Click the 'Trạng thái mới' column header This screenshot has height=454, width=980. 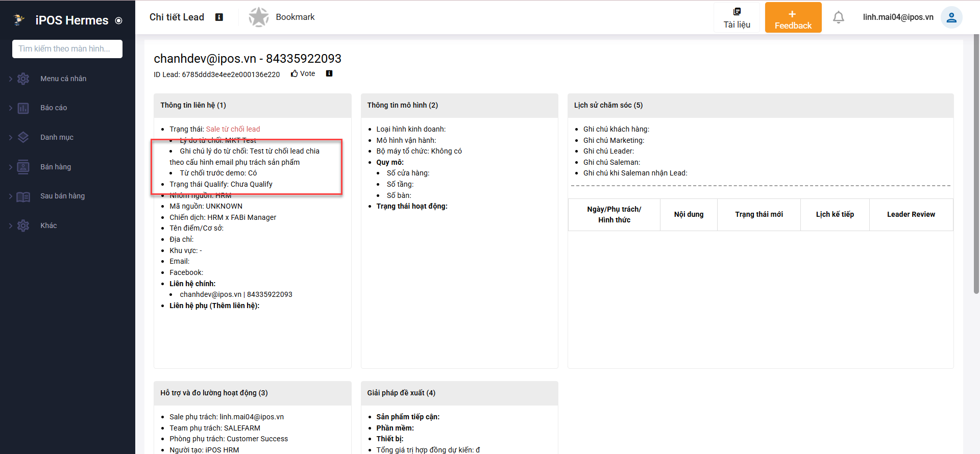[759, 215]
